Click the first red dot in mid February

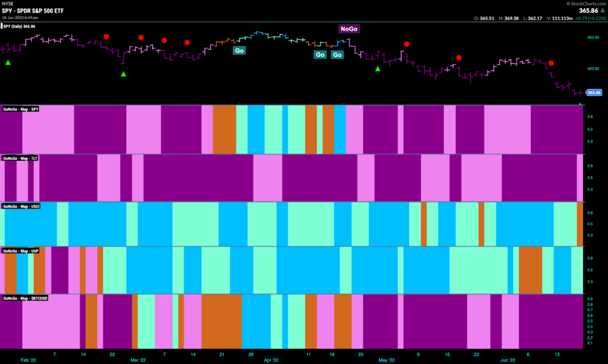click(x=106, y=36)
